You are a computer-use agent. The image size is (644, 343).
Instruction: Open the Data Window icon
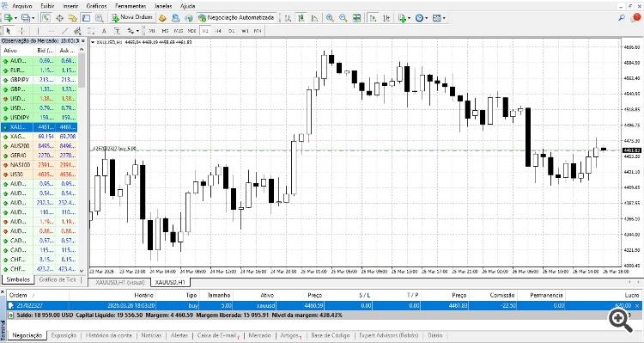59,18
